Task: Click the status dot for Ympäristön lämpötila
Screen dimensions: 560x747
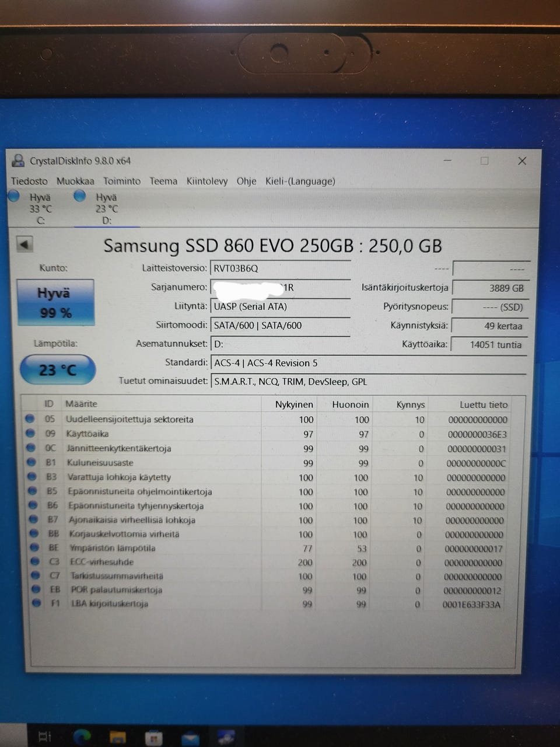Action: tap(35, 547)
